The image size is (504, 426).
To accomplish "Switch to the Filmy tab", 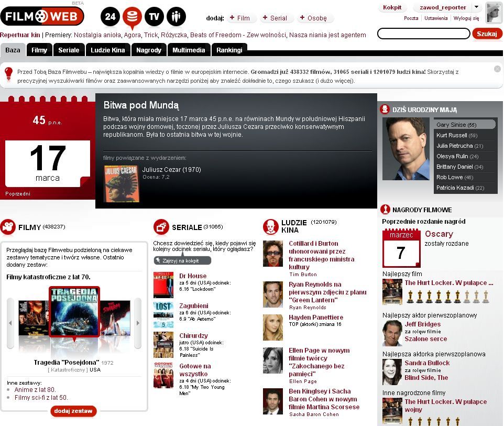I will [x=39, y=50].
